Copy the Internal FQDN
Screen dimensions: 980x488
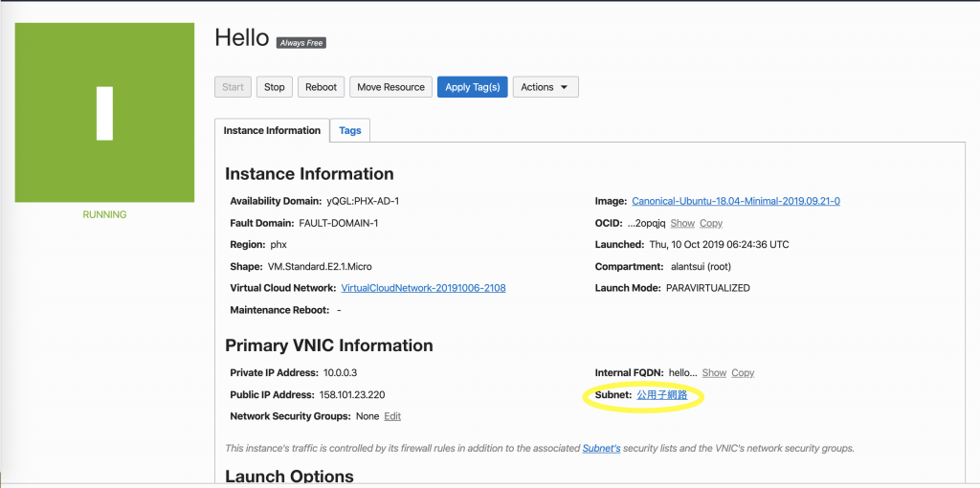coord(743,372)
